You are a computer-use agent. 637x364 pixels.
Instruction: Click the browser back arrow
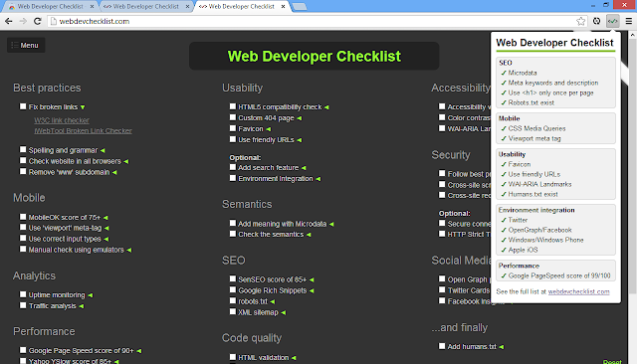[x=9, y=21]
